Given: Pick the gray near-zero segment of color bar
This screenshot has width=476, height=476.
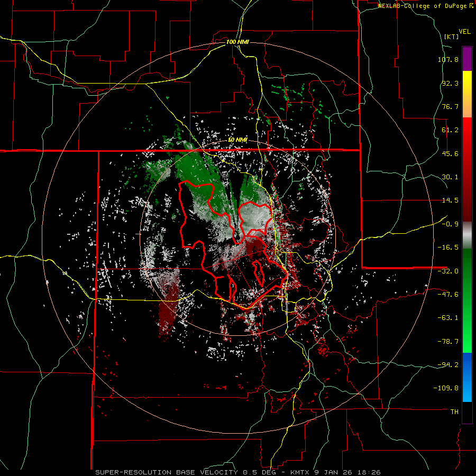Looking at the screenshot, I should tap(467, 235).
